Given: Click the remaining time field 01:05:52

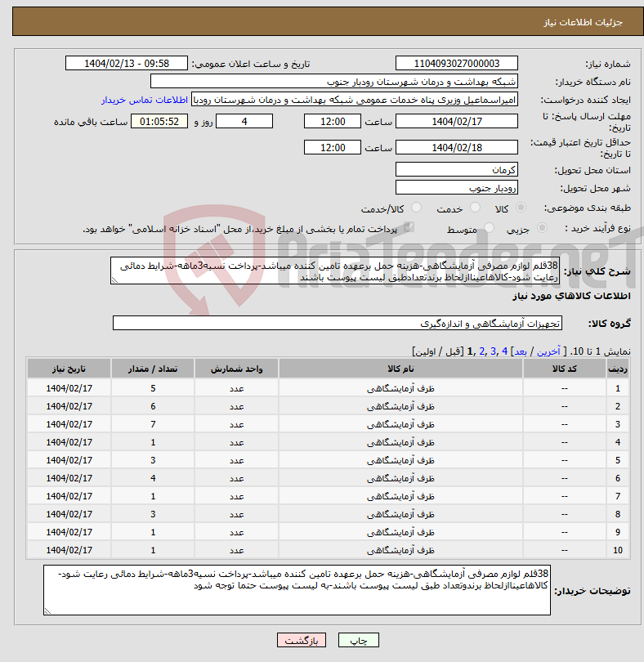Looking at the screenshot, I should pyautogui.click(x=159, y=122).
